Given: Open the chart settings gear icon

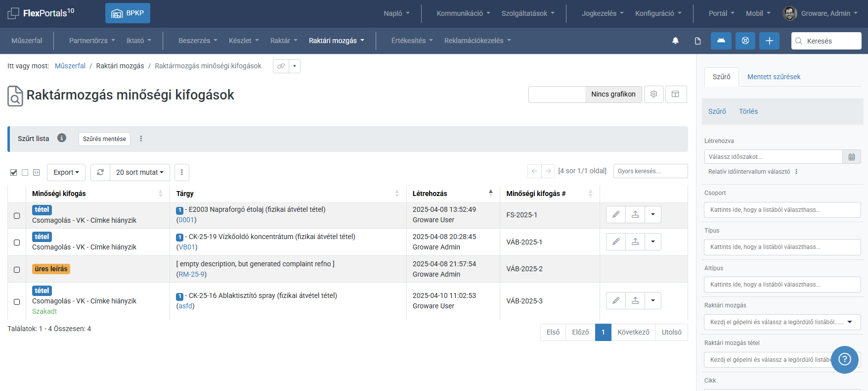Looking at the screenshot, I should (653, 94).
